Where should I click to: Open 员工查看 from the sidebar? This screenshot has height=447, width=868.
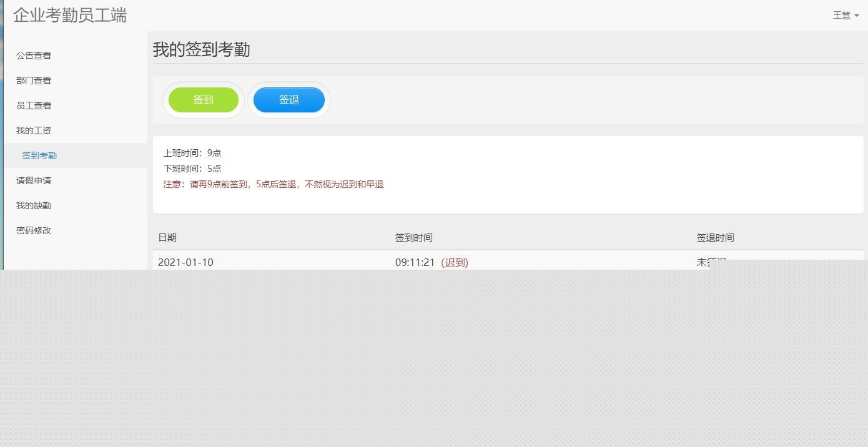(x=34, y=105)
